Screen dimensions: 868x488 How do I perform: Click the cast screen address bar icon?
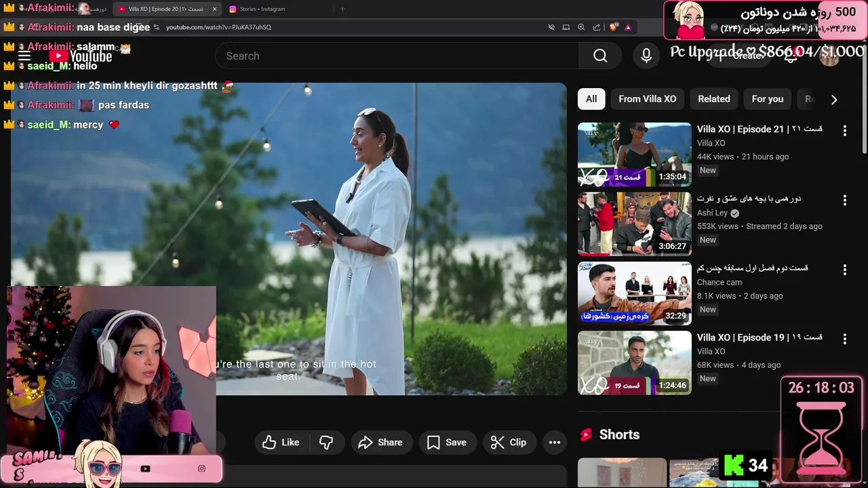(x=566, y=27)
